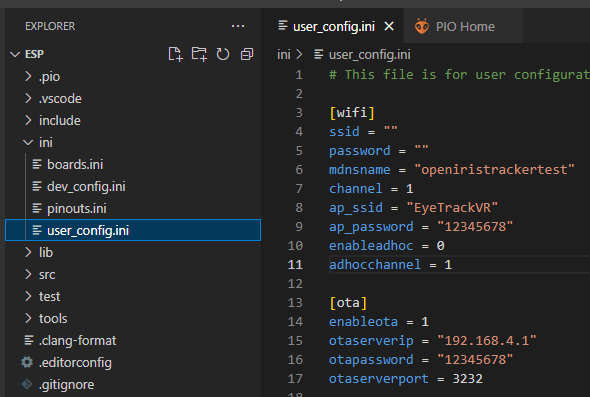Click the New File icon in Explorer

(175, 54)
